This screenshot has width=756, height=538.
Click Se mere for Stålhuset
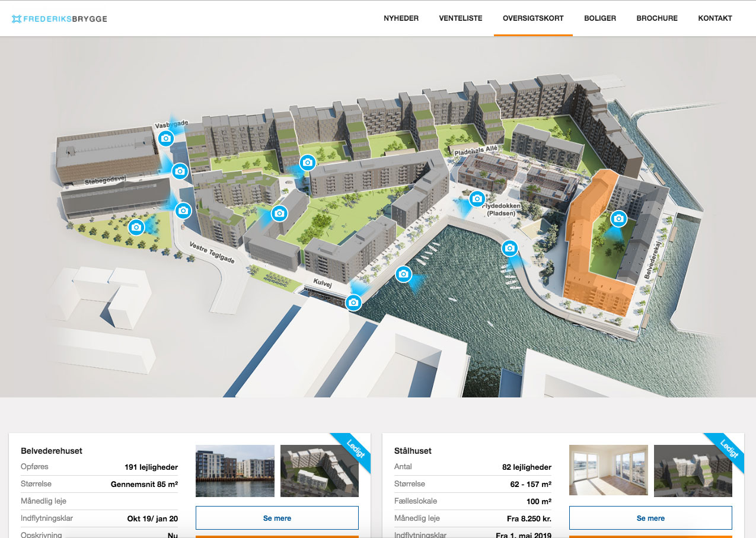tap(650, 518)
